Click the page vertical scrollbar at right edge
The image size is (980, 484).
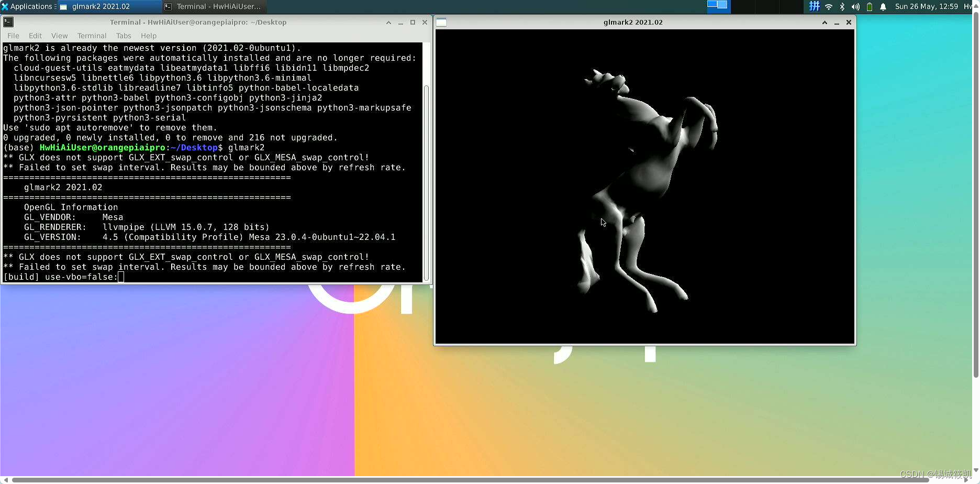click(x=976, y=194)
